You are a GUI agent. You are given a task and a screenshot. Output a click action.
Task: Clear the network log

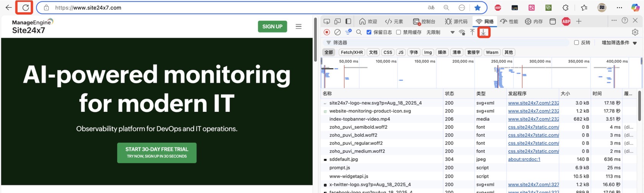338,32
